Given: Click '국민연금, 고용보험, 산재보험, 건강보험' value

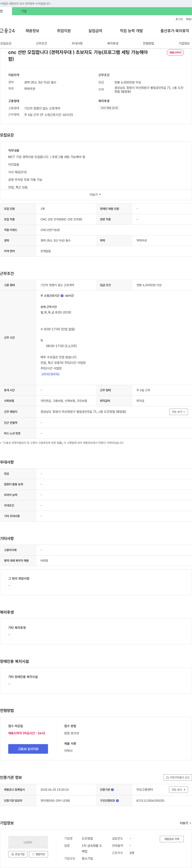Looking at the screenshot, I should tap(64, 401).
